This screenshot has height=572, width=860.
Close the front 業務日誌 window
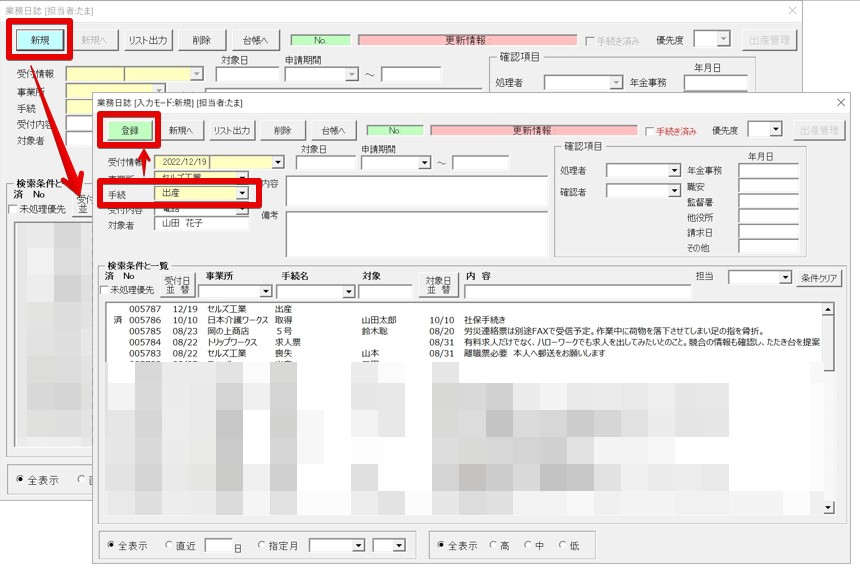[x=841, y=103]
